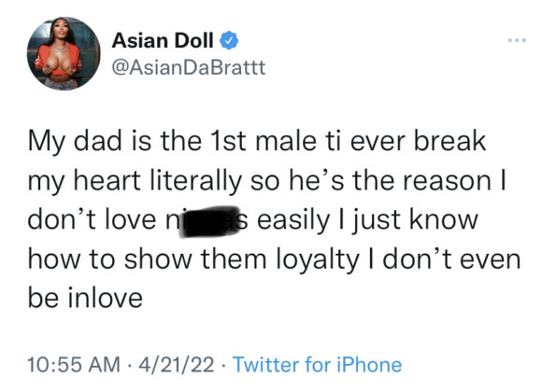This screenshot has width=556, height=392.
Task: Click the word easily in the tweet
Action: pyautogui.click(x=293, y=221)
